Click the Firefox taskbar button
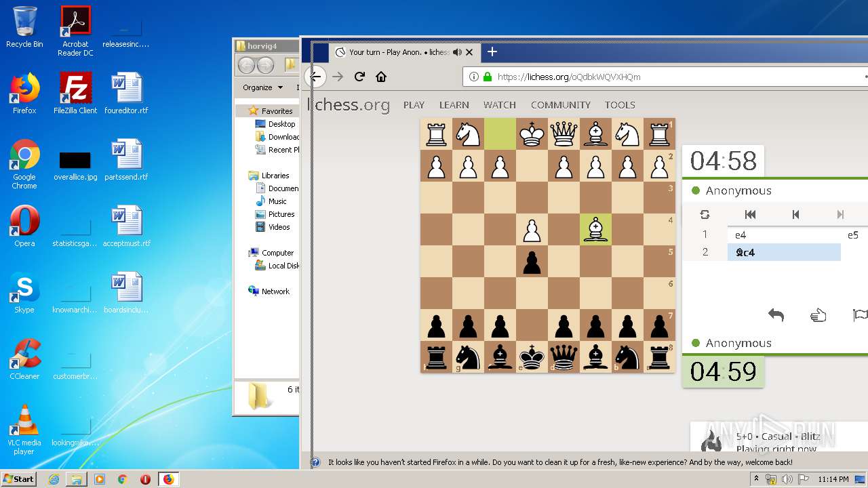The width and height of the screenshot is (868, 488). pyautogui.click(x=168, y=479)
